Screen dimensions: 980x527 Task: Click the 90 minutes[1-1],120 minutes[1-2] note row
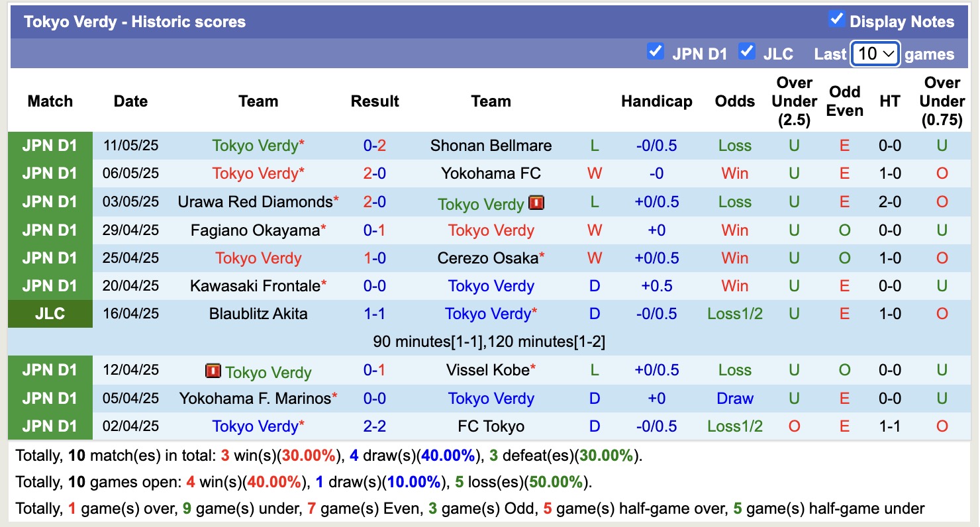click(x=489, y=341)
